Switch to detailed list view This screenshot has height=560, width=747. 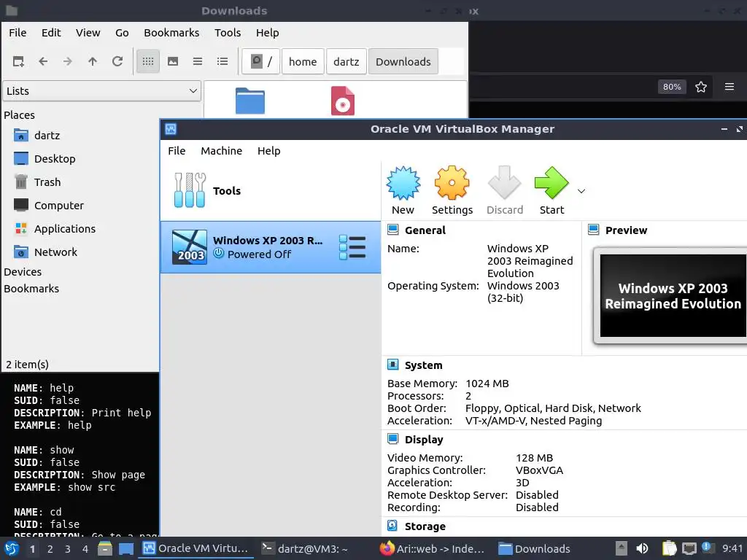(x=222, y=61)
